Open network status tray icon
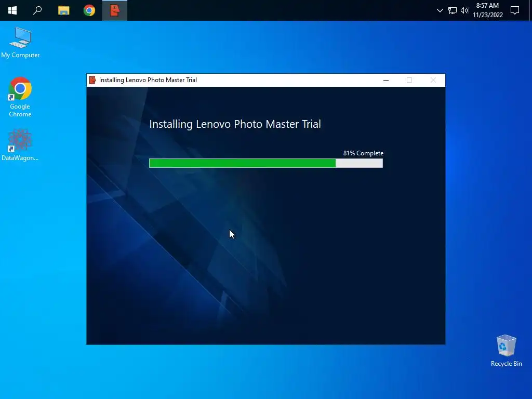 pos(453,10)
